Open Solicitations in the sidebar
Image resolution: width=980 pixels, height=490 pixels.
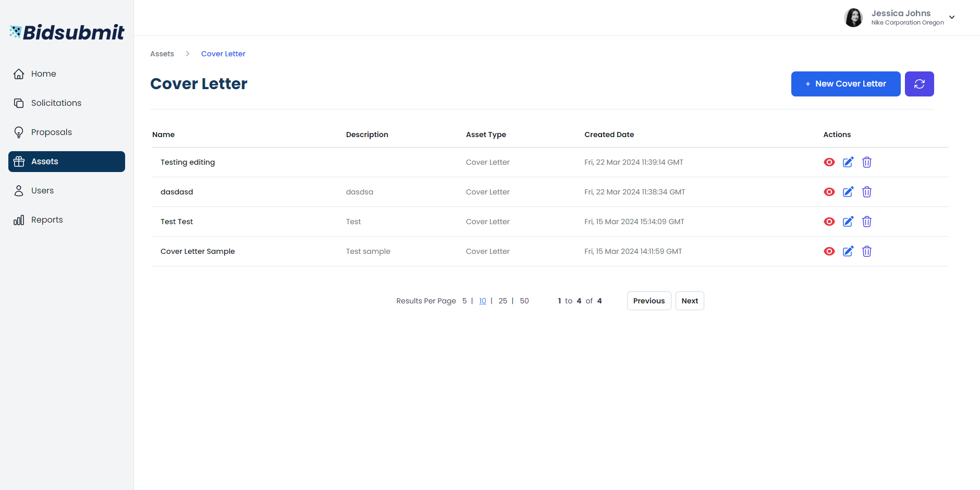(x=56, y=103)
